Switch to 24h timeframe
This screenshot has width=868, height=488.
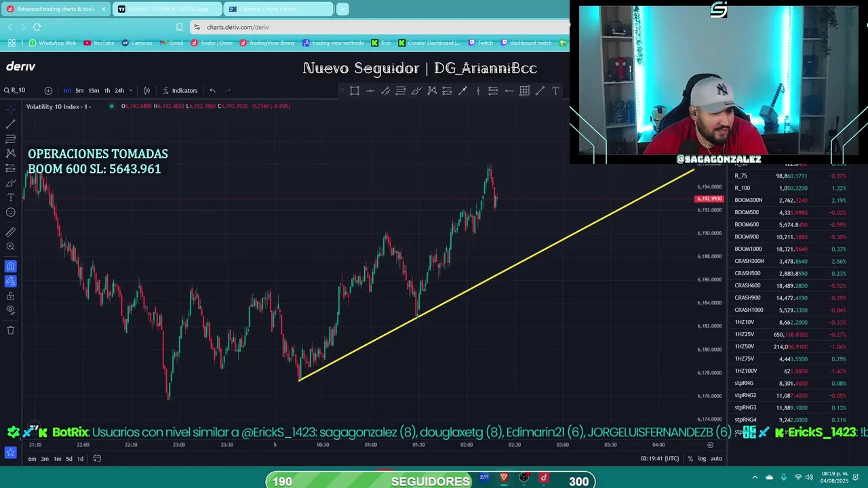coord(119,91)
